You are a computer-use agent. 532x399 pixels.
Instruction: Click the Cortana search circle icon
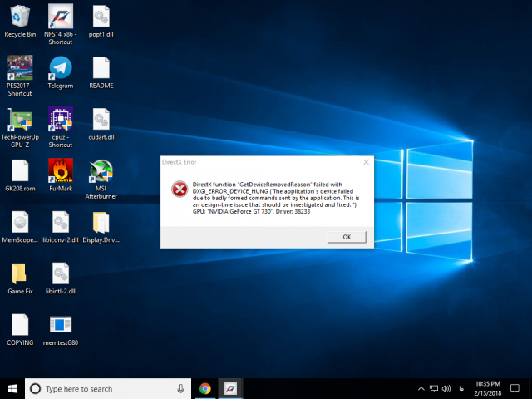coord(35,388)
